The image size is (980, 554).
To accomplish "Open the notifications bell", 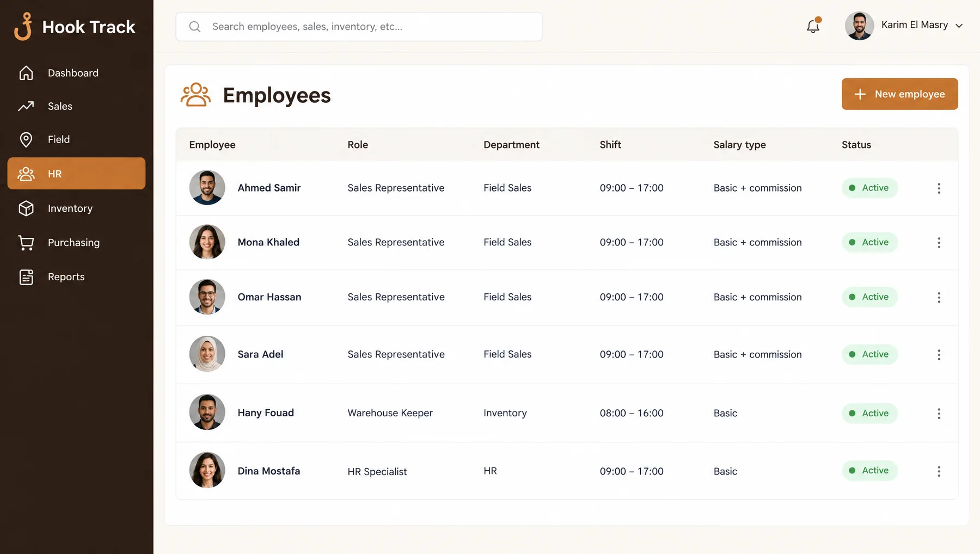I will (x=813, y=26).
